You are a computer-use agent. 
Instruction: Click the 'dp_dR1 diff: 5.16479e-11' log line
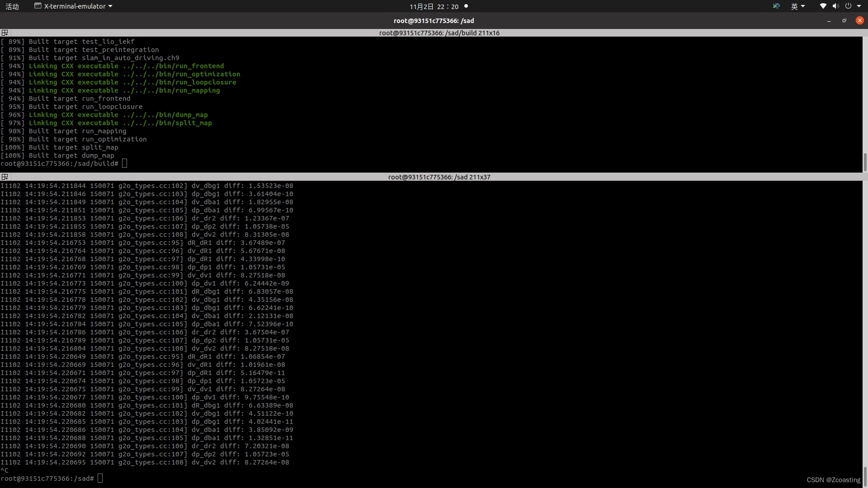[x=143, y=373]
